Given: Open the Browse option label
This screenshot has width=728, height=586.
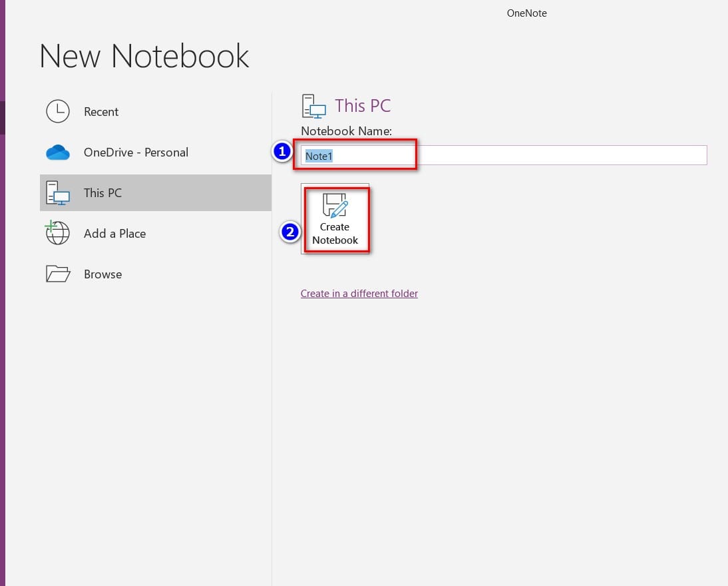Looking at the screenshot, I should 102,274.
